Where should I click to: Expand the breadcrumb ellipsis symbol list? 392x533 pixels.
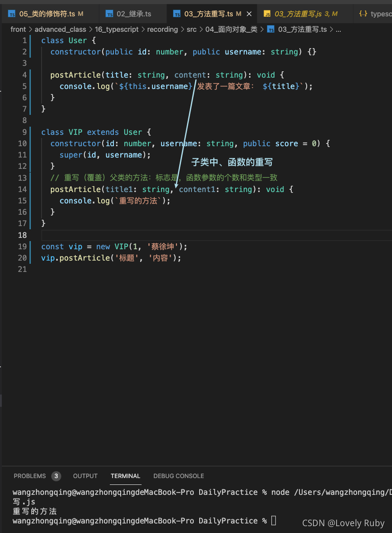(x=338, y=30)
